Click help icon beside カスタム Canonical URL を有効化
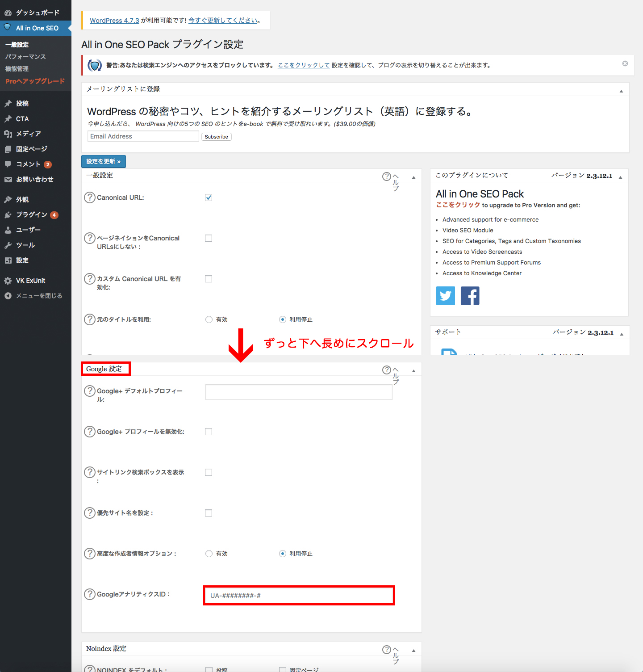Image resolution: width=643 pixels, height=672 pixels. [90, 278]
